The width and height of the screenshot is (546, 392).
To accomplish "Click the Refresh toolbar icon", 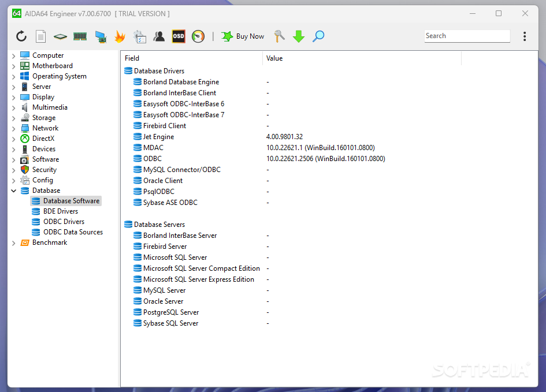I will click(21, 36).
